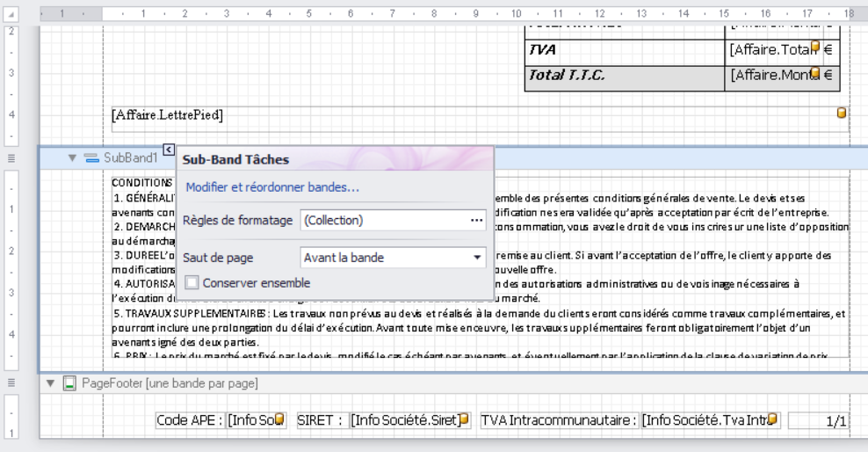Viewport: 868px width, 452px height.
Task: Click the binding icon on Info Société.Siret field
Action: (464, 420)
